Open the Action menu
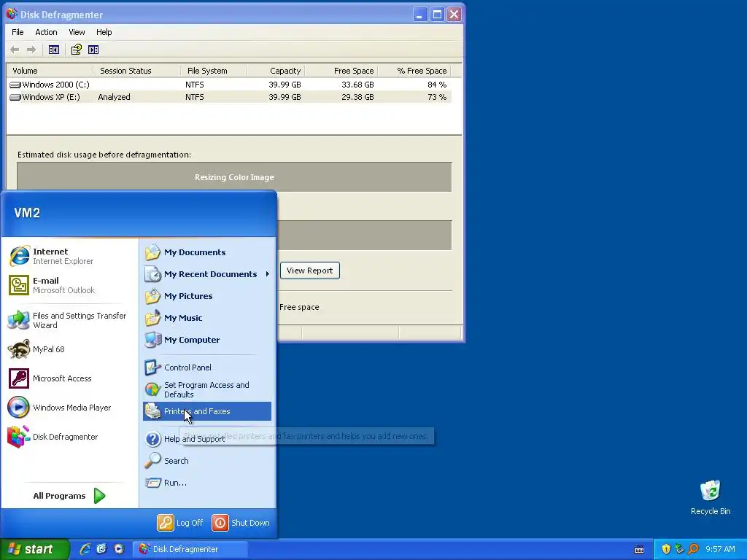 coord(46,32)
